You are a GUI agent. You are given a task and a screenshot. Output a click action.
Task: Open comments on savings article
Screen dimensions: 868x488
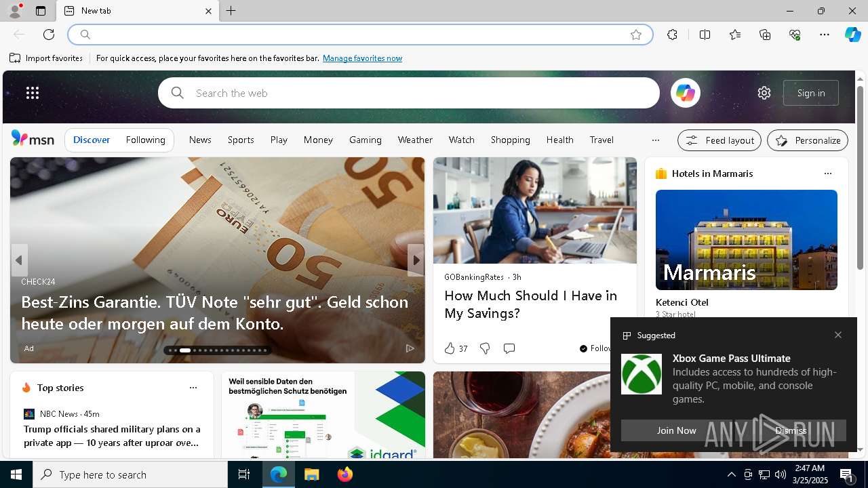[x=509, y=348]
